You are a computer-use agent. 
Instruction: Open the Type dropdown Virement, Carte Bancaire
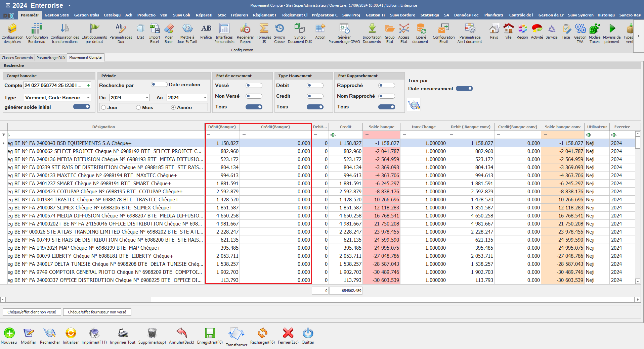(x=89, y=98)
